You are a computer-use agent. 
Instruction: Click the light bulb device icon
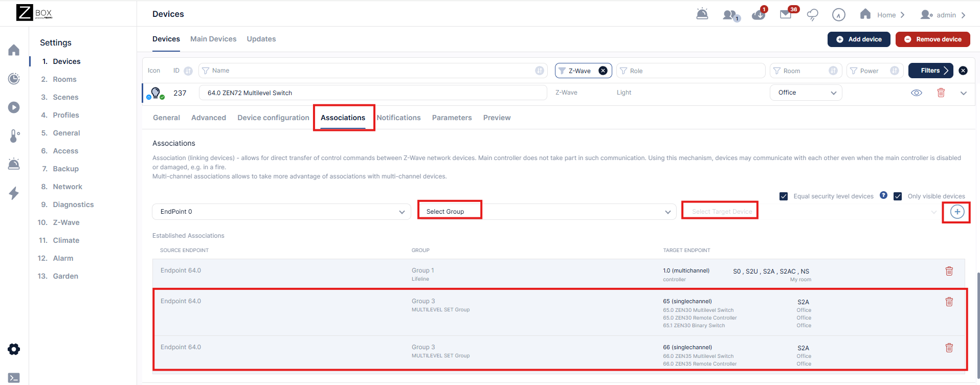pos(155,93)
